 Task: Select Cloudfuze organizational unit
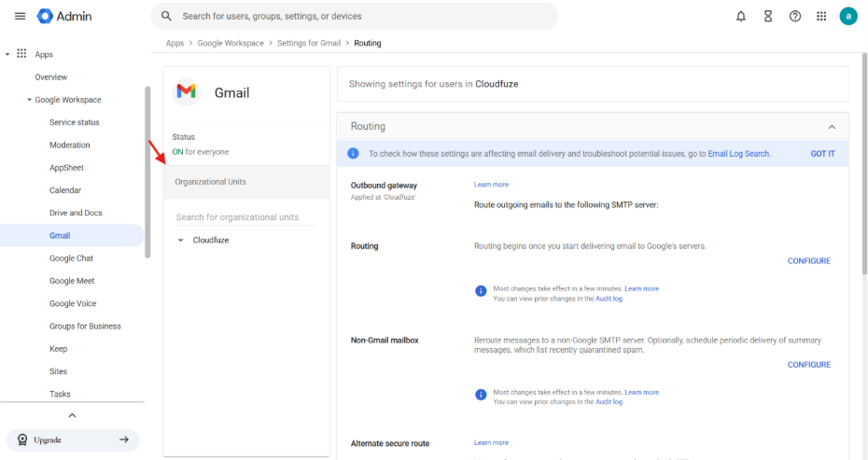[x=210, y=240]
